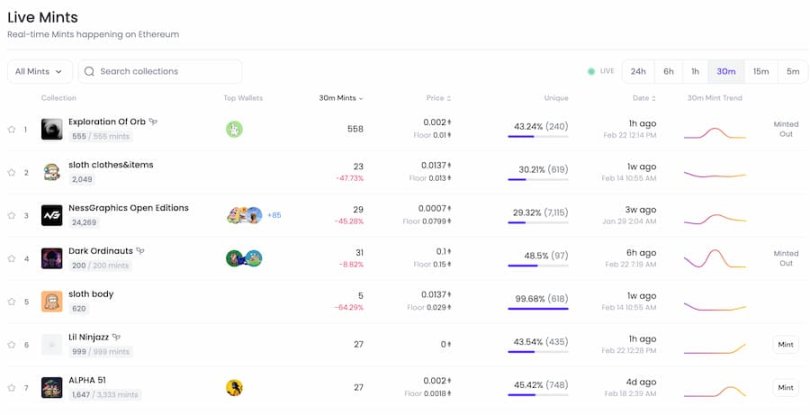Select the 5m timeframe tab
Screen dimensions: 810x415
792,72
